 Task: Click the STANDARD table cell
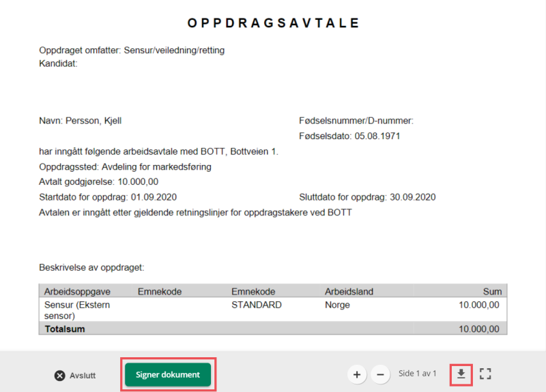click(x=257, y=305)
